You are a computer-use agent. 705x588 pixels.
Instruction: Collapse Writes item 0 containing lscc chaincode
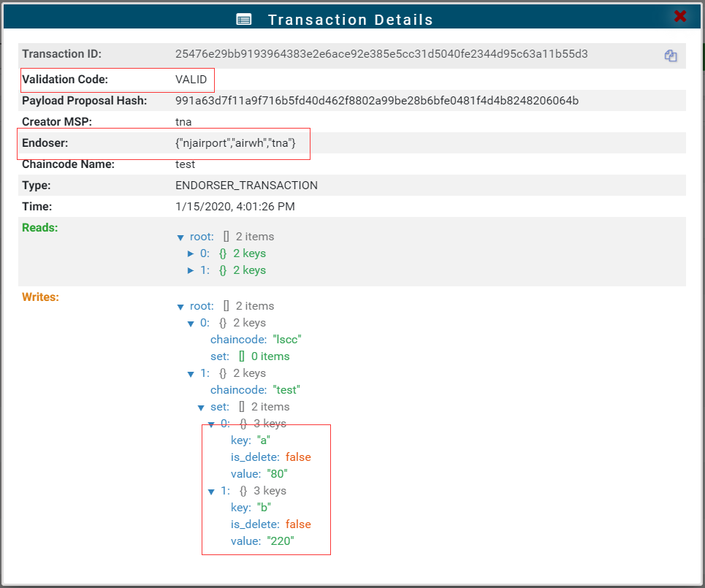click(191, 324)
